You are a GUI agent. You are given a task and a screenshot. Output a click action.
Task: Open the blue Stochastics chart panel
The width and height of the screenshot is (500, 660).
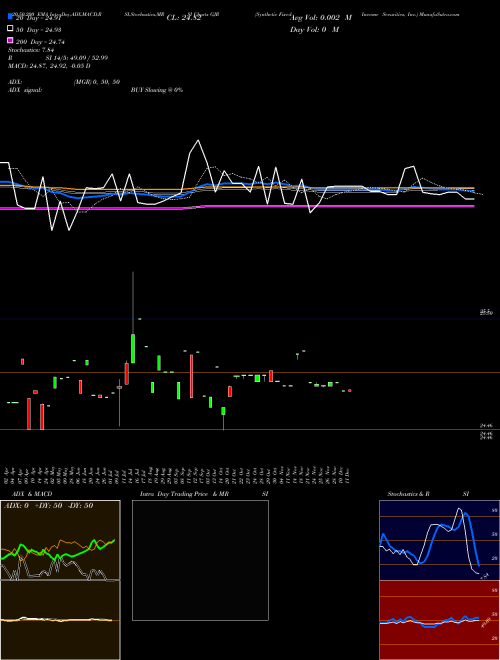pyautogui.click(x=439, y=540)
